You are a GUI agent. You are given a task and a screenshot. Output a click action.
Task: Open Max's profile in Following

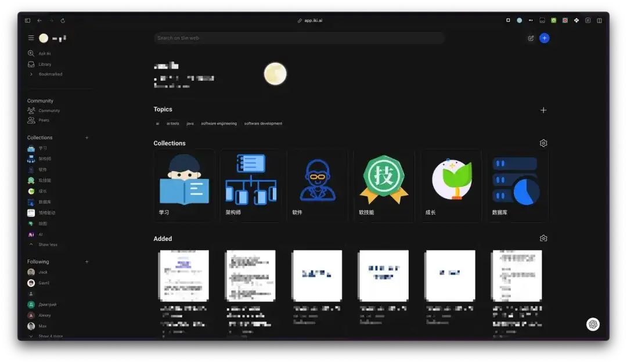coord(37,326)
